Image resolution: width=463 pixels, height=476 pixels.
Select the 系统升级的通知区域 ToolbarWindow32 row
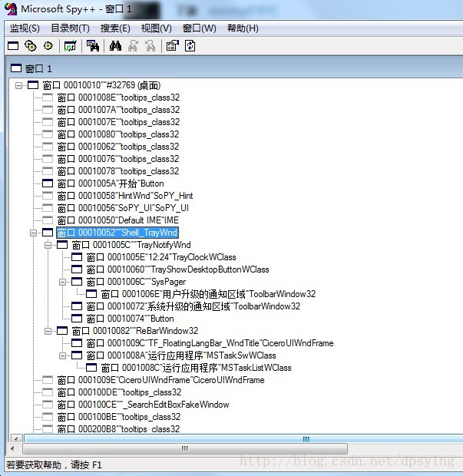click(x=193, y=306)
